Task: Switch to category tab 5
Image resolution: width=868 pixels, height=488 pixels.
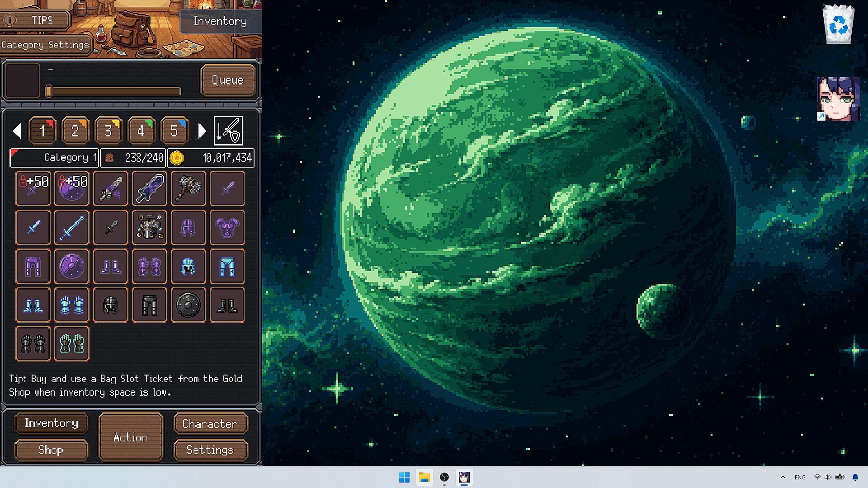Action: point(174,131)
